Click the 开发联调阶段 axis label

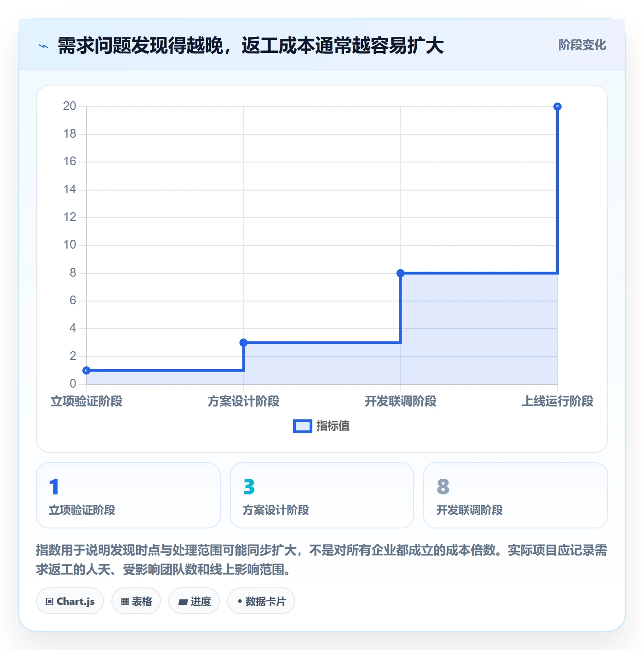[x=401, y=401]
